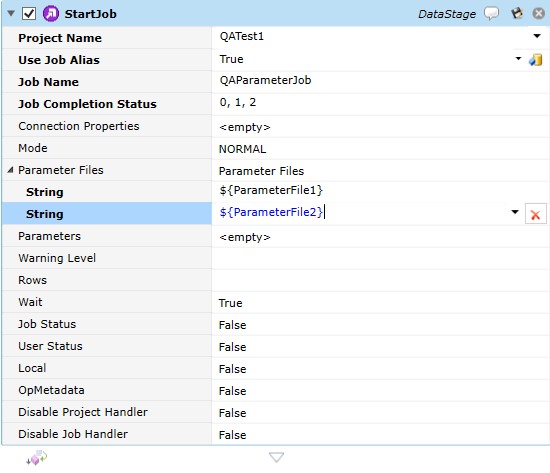Collapse the StartJob action header arrow
Screen dimensions: 550x473
[x=11, y=14]
